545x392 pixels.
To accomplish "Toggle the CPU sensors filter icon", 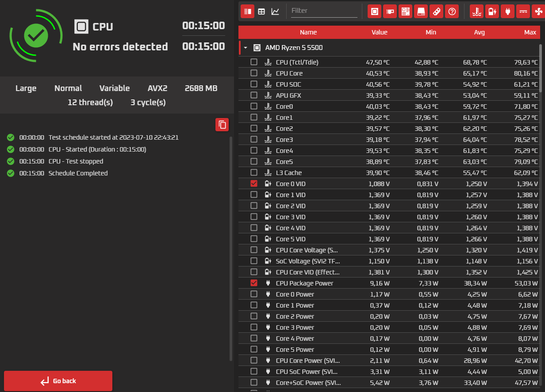I will 375,11.
